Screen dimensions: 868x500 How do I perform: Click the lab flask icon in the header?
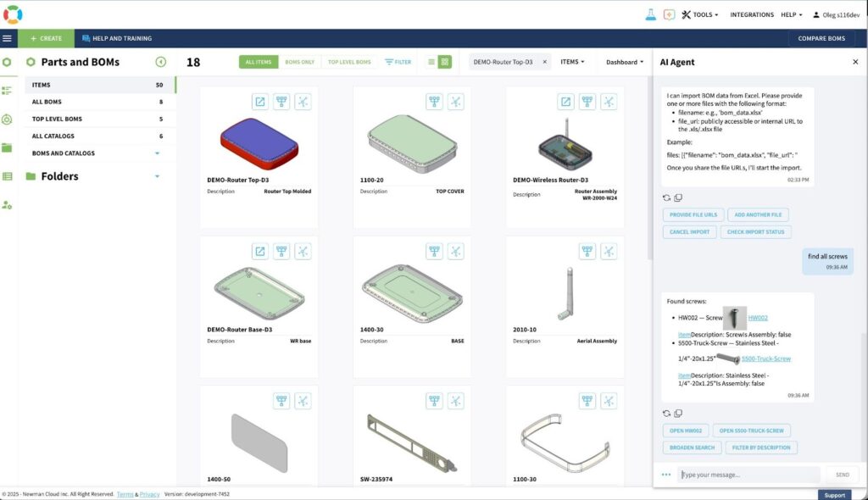650,14
